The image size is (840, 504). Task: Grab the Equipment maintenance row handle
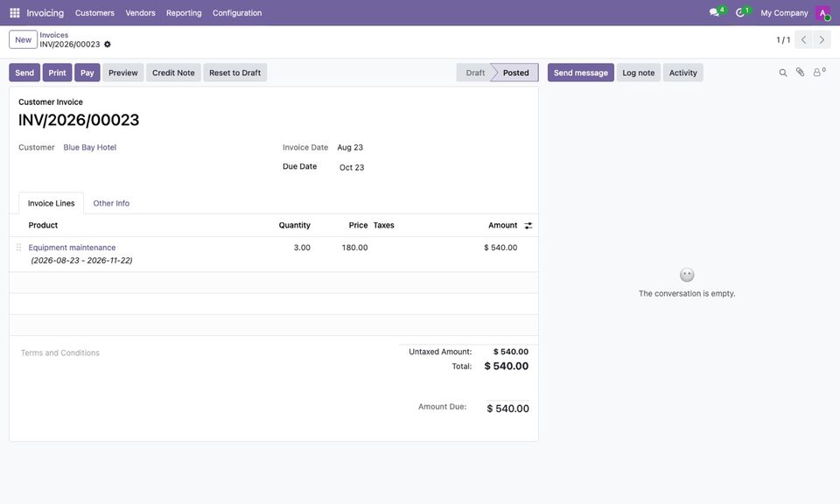click(18, 248)
